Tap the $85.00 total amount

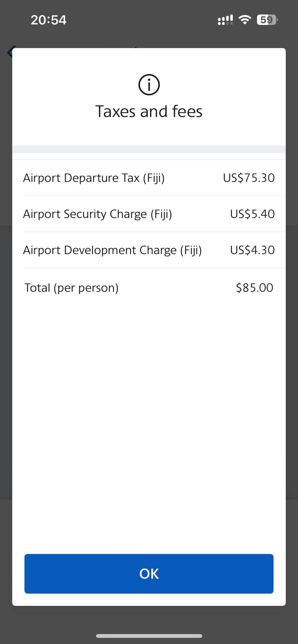(x=254, y=288)
